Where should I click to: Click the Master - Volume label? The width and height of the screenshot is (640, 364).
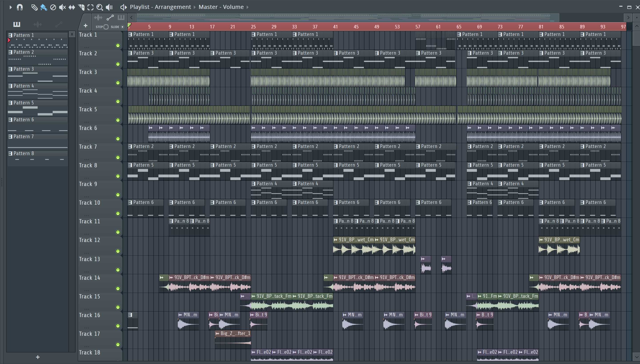(221, 7)
